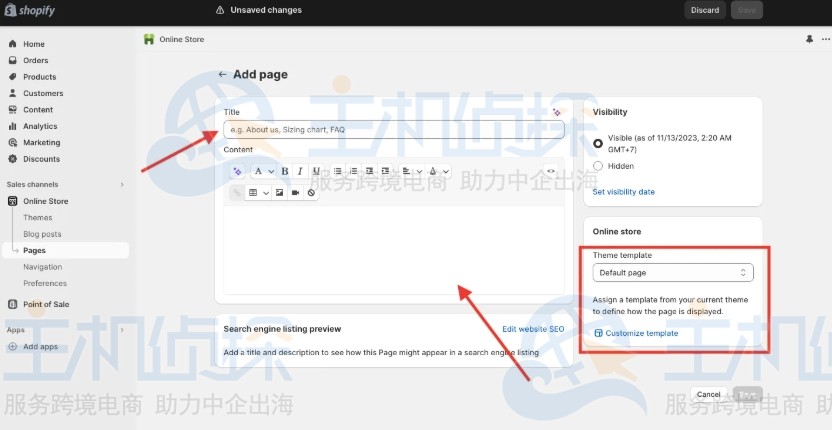Screen dimensions: 832x430
Task: Expand the Apps chevron
Action: (x=122, y=330)
